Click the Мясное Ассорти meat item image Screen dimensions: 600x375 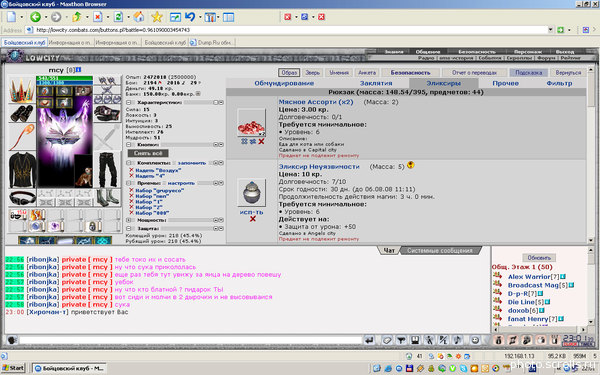point(251,123)
